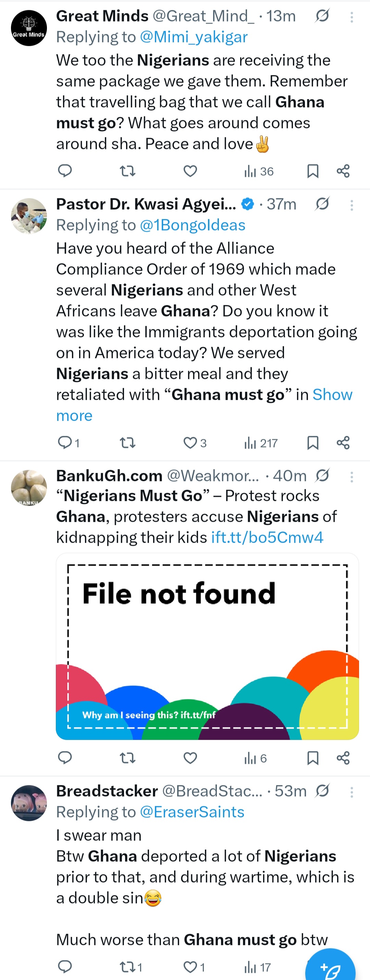Bookmark Pastor Dr. Kwasi Agyei's tweet
This screenshot has width=370, height=980.
pos(312,443)
